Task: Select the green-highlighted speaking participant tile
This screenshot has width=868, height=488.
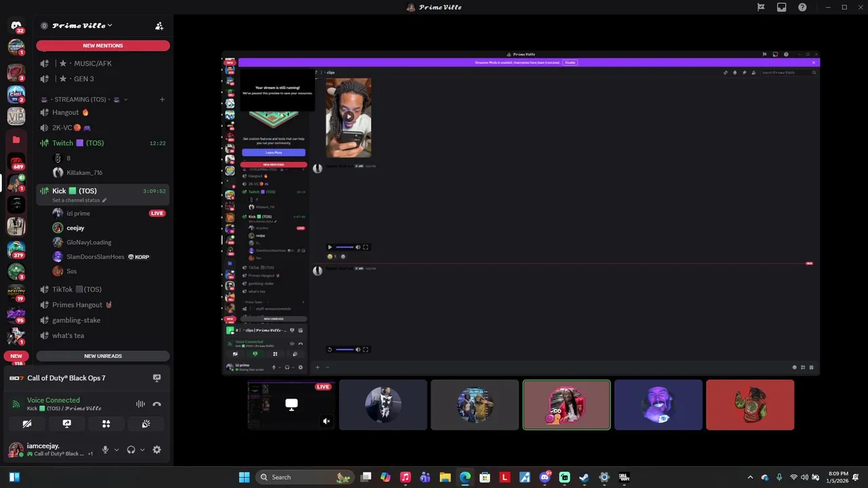Action: [x=566, y=405]
